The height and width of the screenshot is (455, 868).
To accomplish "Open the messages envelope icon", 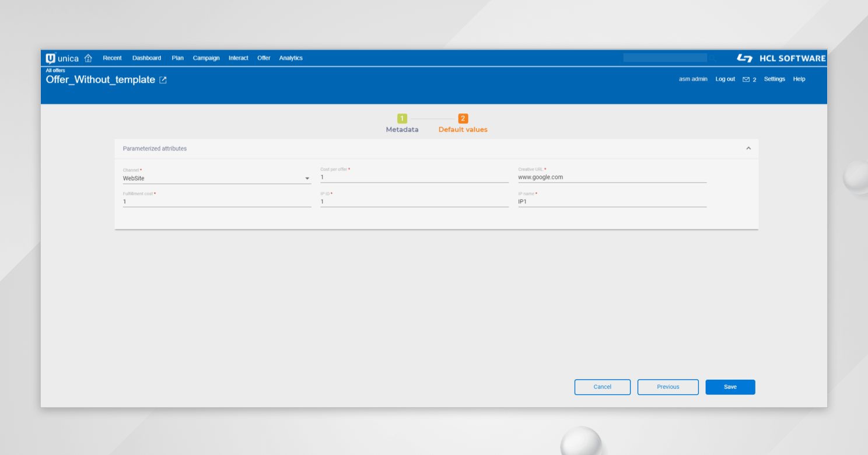I will pos(745,79).
